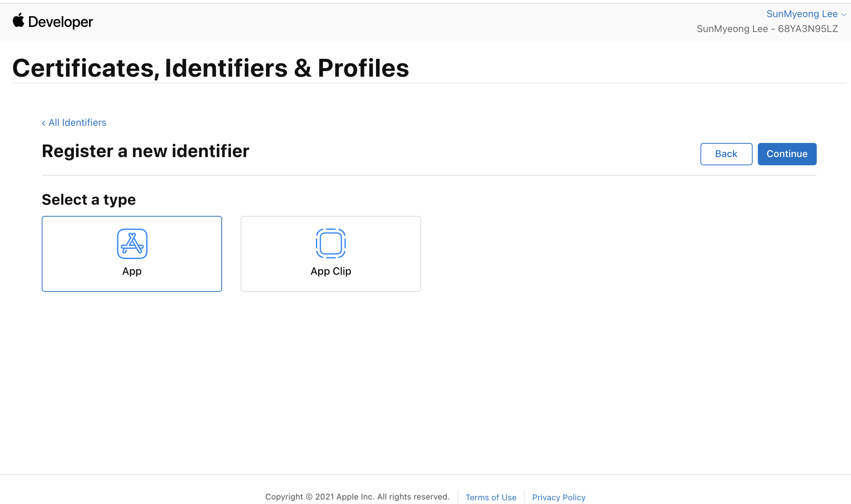Image resolution: width=851 pixels, height=504 pixels.
Task: Click the Back button
Action: pyautogui.click(x=727, y=154)
